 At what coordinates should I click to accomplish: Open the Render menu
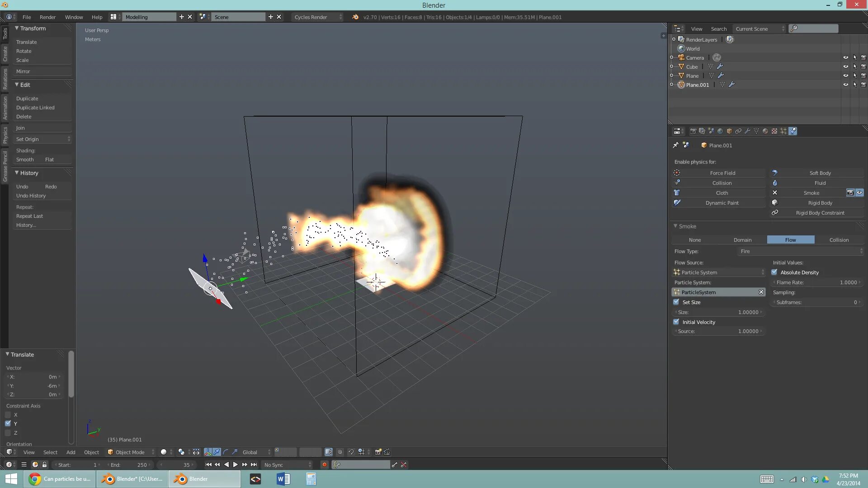(x=47, y=17)
